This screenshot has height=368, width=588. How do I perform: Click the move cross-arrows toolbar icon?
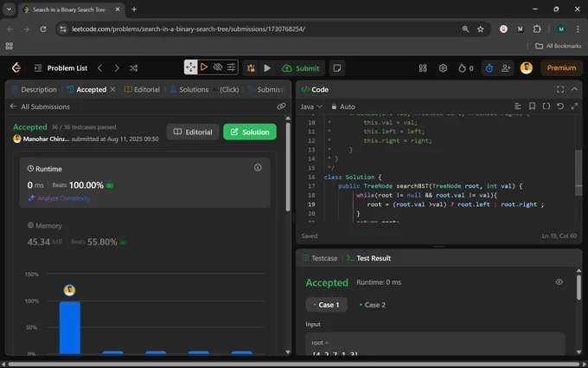(x=190, y=68)
